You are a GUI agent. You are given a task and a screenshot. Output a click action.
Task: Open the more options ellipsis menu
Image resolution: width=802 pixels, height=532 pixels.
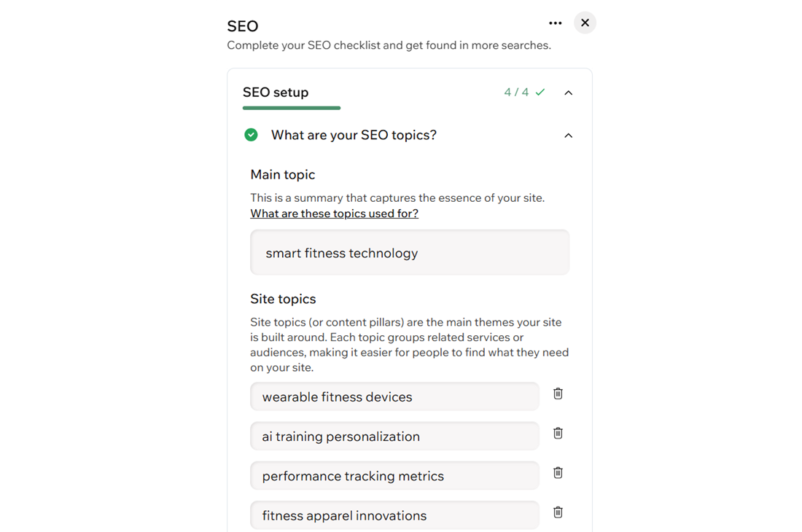click(556, 23)
